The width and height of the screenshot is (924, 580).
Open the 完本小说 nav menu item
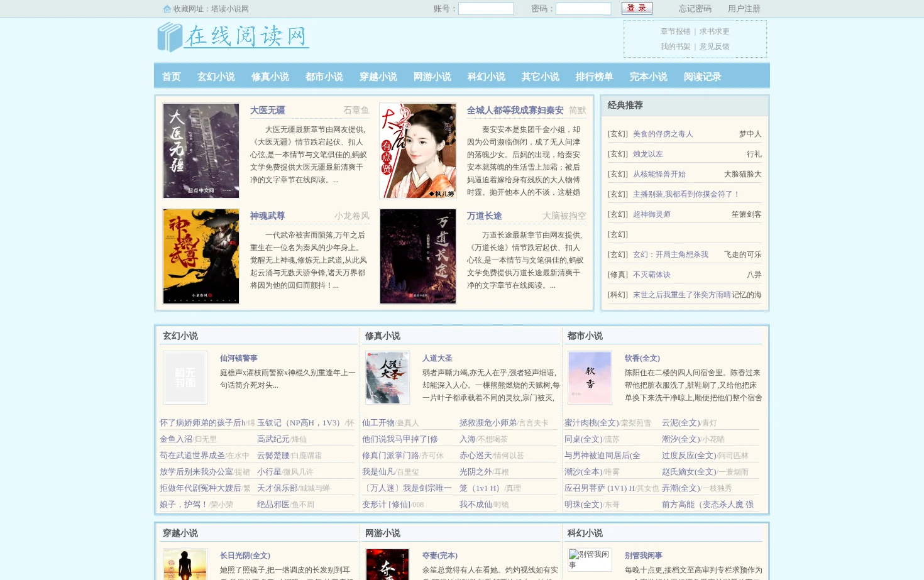click(x=649, y=77)
